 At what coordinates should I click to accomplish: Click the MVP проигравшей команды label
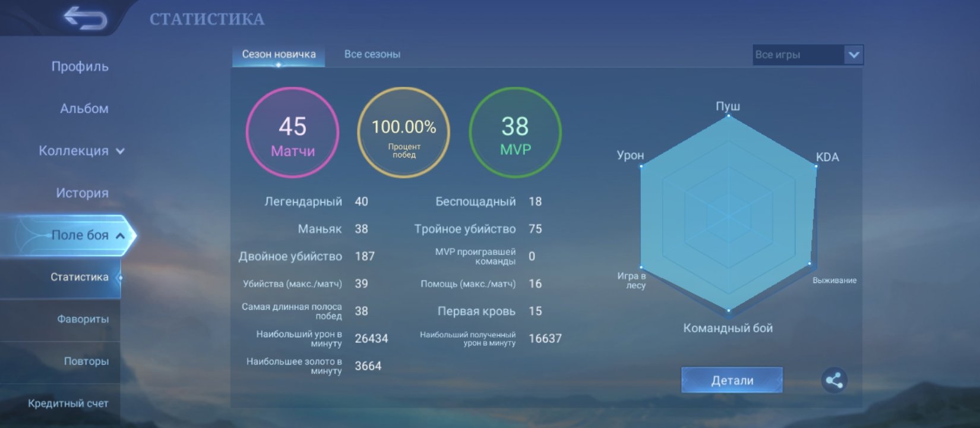click(x=475, y=257)
